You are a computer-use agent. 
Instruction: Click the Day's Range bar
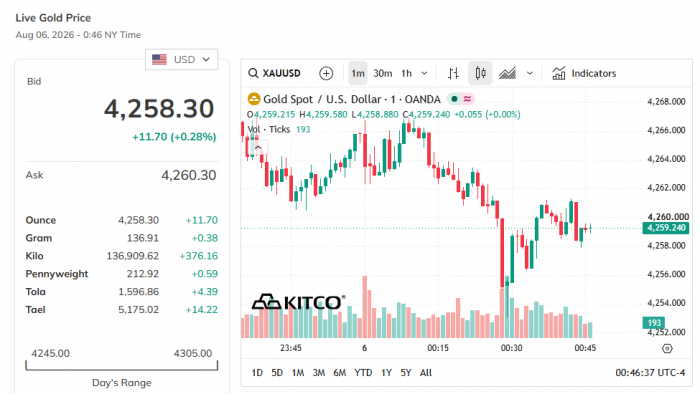click(x=121, y=366)
